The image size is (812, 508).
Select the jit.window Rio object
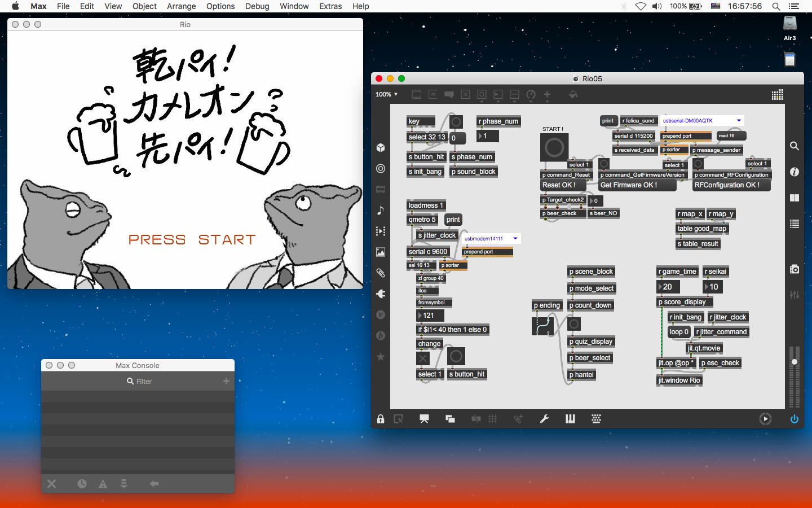tap(679, 380)
